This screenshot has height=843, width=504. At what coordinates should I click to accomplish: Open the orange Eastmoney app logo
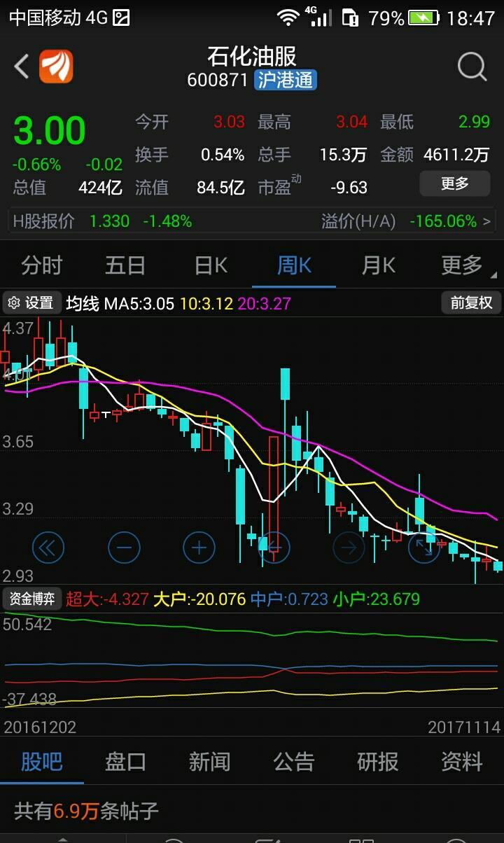(56, 67)
